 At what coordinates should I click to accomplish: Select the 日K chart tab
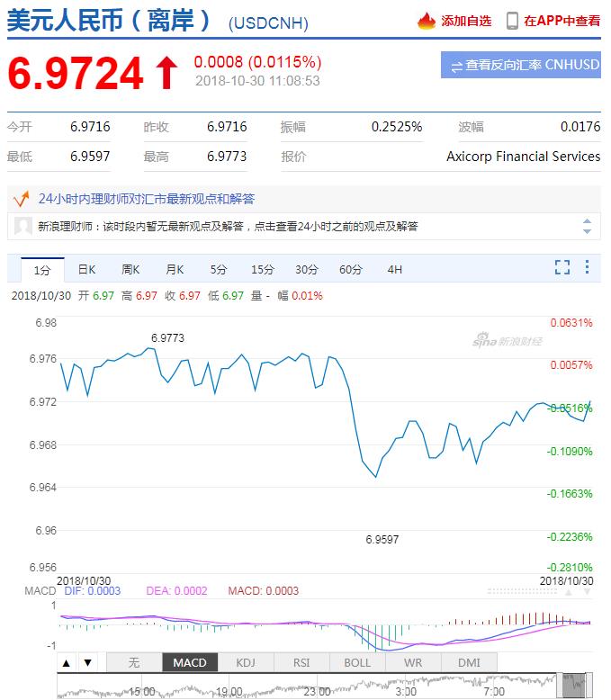[86, 269]
